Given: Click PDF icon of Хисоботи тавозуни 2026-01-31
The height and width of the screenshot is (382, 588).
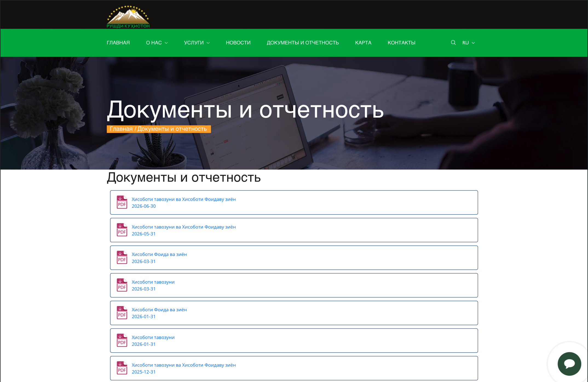Looking at the screenshot, I should [122, 340].
